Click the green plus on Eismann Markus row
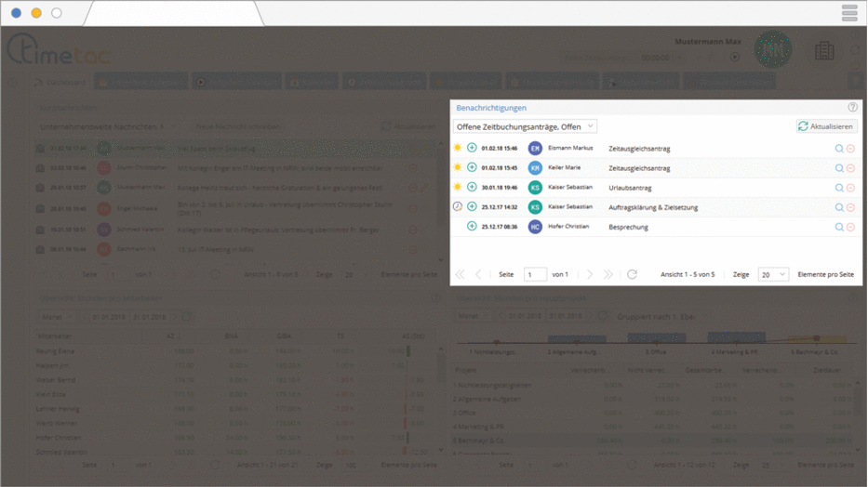This screenshot has height=487, width=868. 472,148
